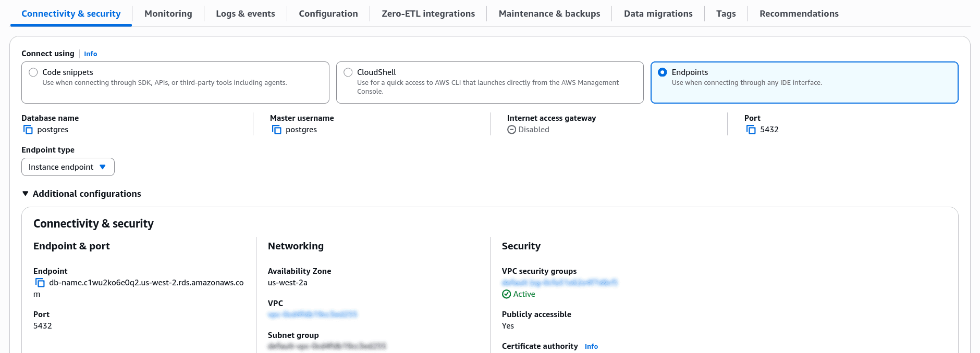Viewport: 980px width, 353px height.
Task: Open the Monitoring tab
Action: [168, 14]
